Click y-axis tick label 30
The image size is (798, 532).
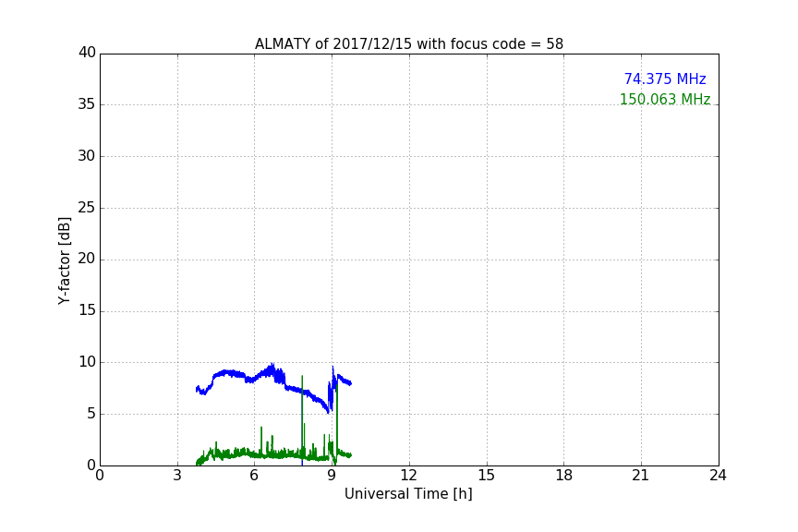pos(87,156)
